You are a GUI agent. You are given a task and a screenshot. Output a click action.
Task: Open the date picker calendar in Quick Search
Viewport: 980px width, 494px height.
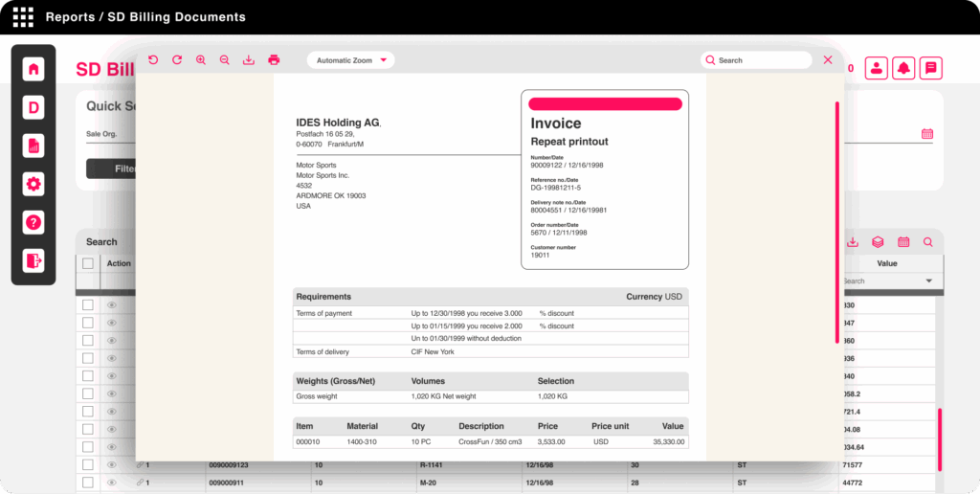pyautogui.click(x=927, y=133)
